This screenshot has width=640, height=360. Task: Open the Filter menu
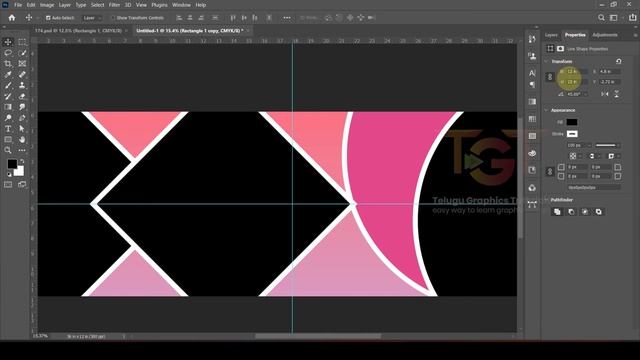pos(114,5)
